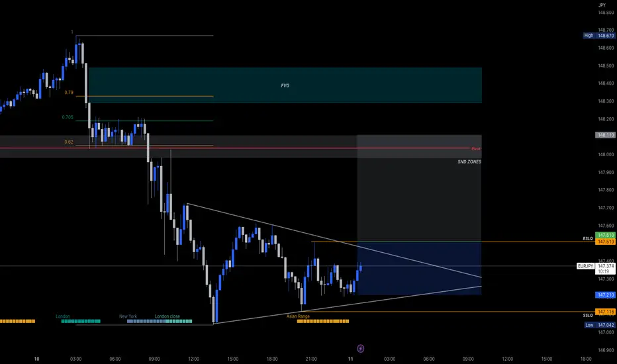The height and width of the screenshot is (364, 617).
Task: Click the 0.79 Fibonacci level label
Action: click(x=69, y=93)
